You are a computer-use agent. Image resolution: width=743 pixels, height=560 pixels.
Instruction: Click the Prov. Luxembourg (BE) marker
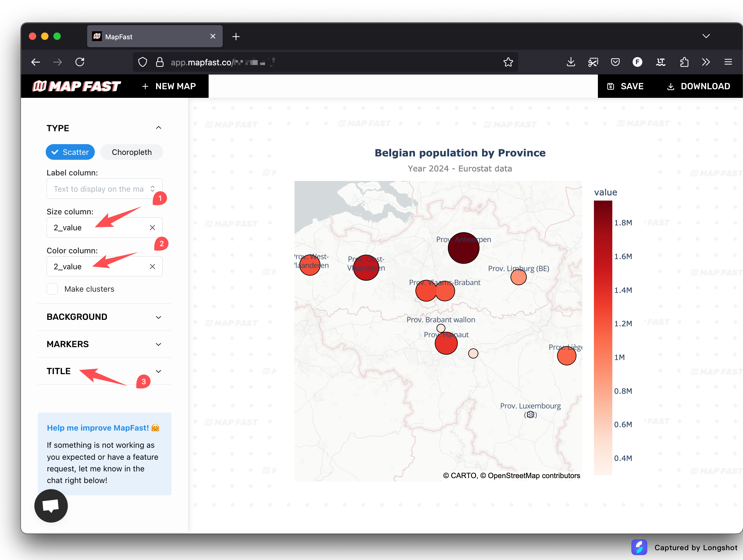(x=530, y=415)
